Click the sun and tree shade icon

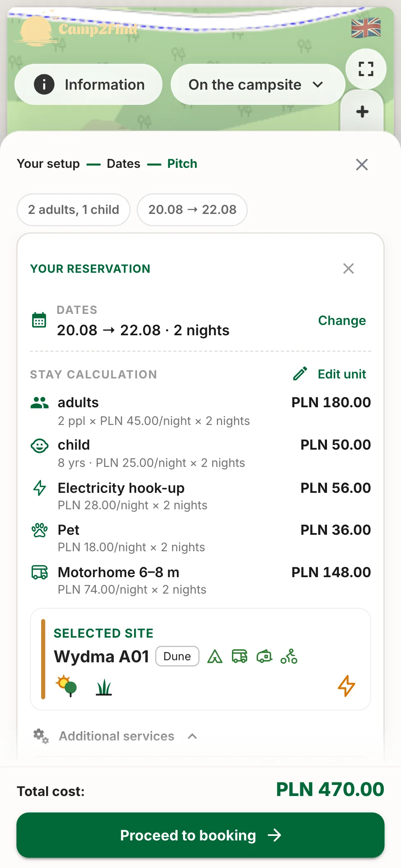pos(66,686)
